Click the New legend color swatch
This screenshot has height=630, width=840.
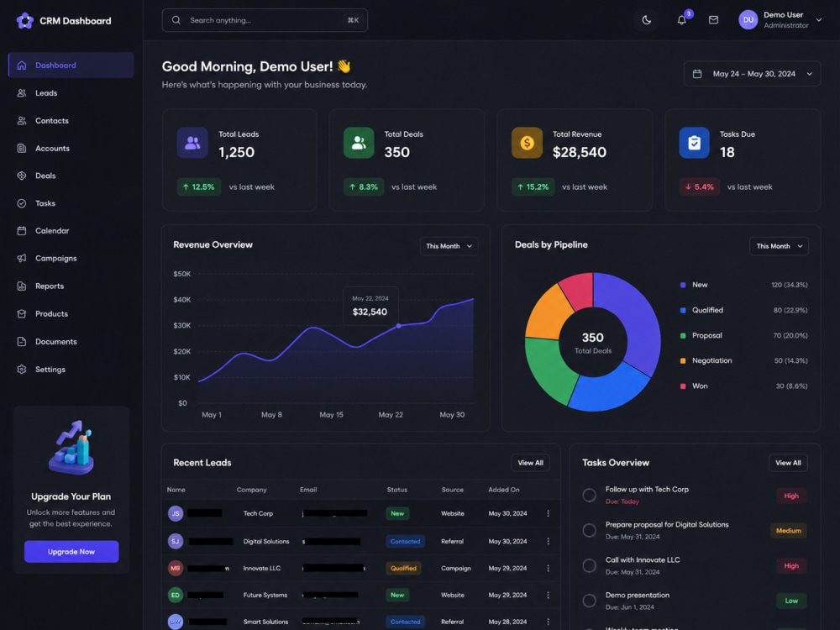[682, 285]
